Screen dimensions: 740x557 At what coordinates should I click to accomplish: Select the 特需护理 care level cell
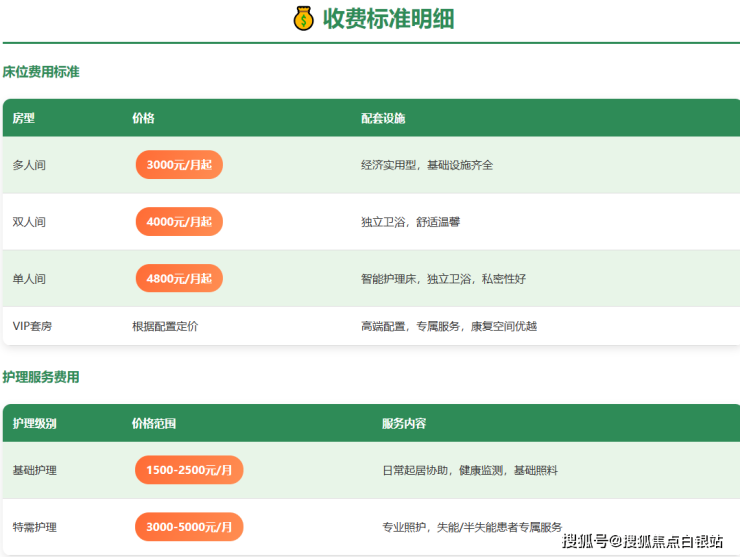[x=35, y=527]
